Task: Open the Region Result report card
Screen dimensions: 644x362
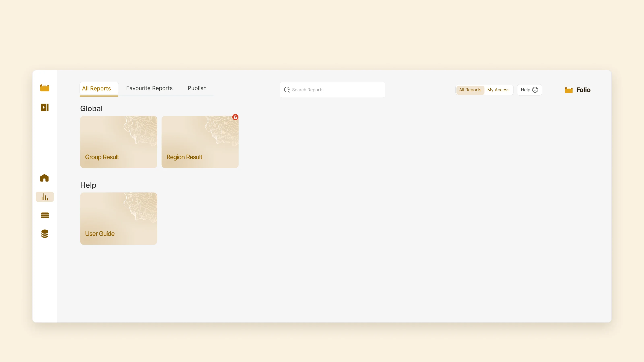Action: coord(200,142)
